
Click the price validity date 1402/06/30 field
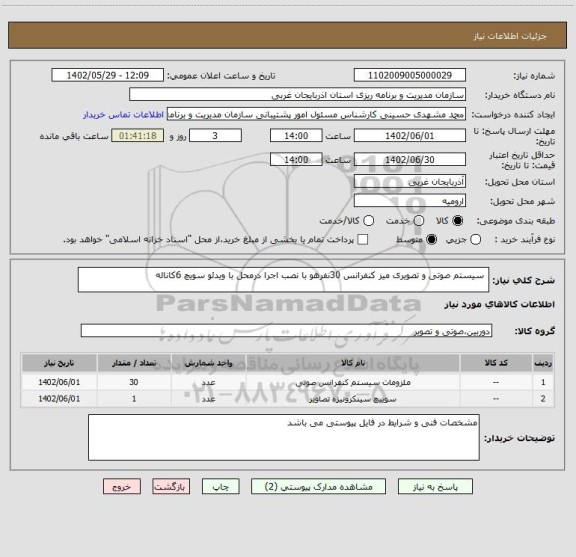(410, 159)
